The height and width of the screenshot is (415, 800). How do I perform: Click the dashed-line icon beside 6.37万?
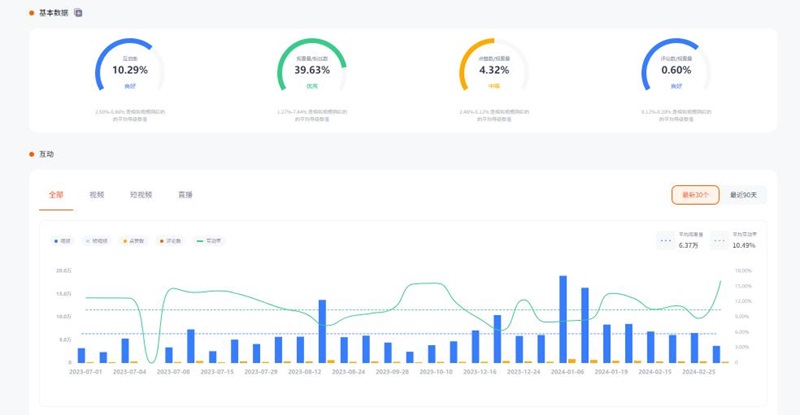[x=666, y=240]
